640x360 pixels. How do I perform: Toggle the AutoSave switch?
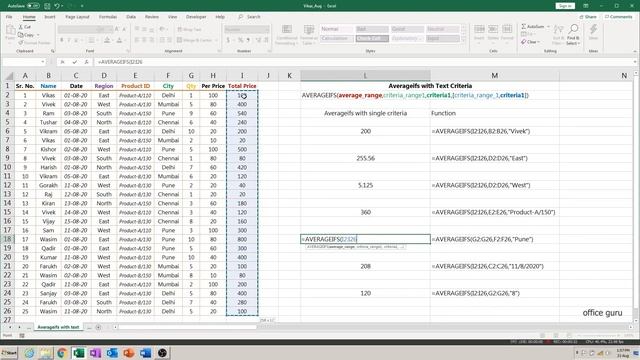tap(33, 6)
